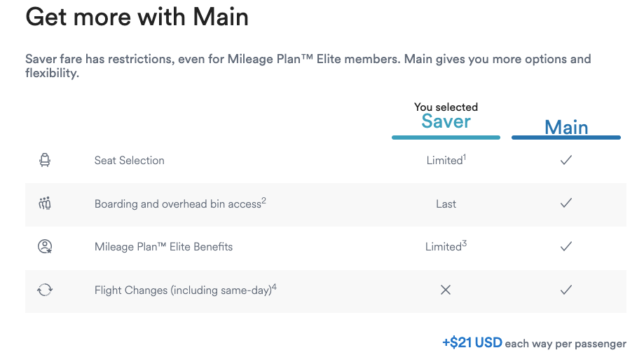Viewport: 644px width, 355px height.
Task: Click the Seat Selection row label
Action: pos(130,161)
